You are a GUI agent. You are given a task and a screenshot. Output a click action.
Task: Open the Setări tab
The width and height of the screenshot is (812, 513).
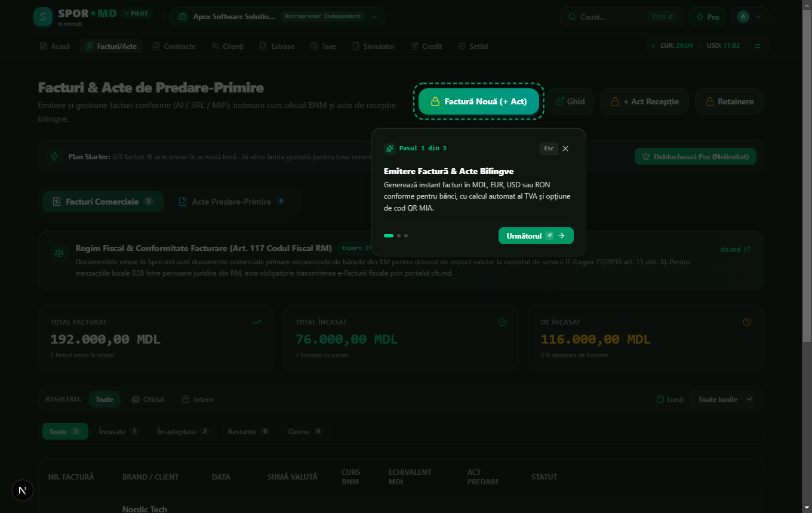pos(473,46)
